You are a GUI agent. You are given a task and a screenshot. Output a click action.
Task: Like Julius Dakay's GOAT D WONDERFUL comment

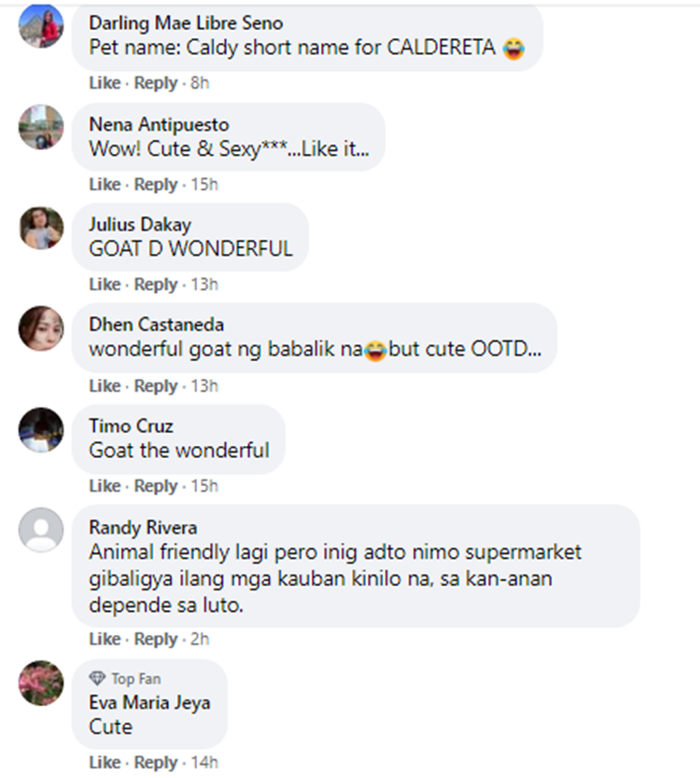click(x=105, y=285)
